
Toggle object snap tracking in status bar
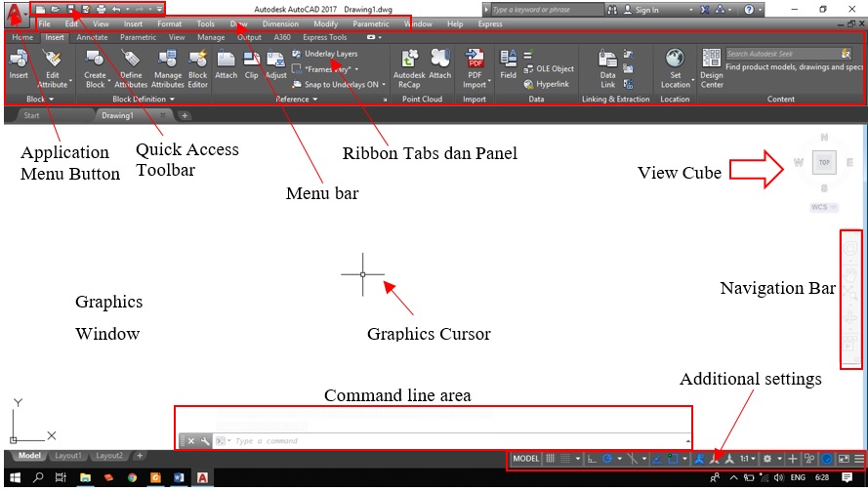(657, 459)
